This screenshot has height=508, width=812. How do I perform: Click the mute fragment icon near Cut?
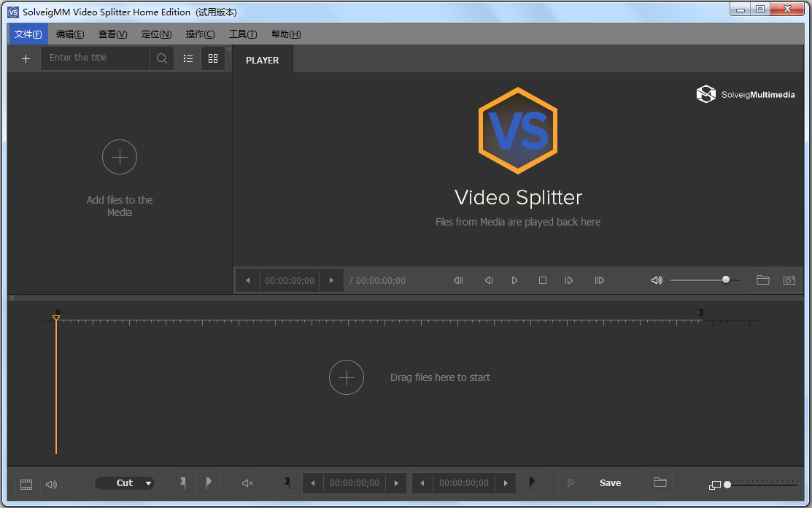pos(247,482)
